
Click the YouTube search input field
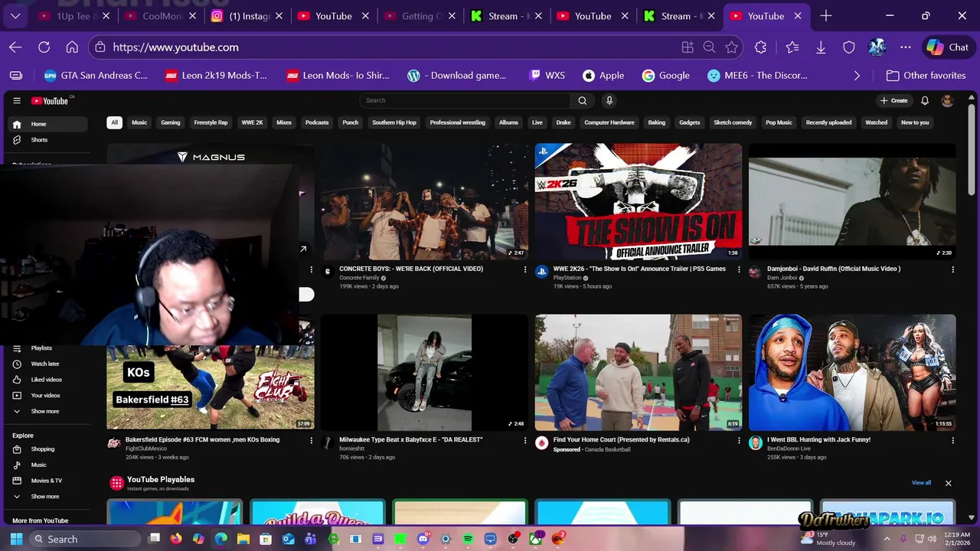465,100
